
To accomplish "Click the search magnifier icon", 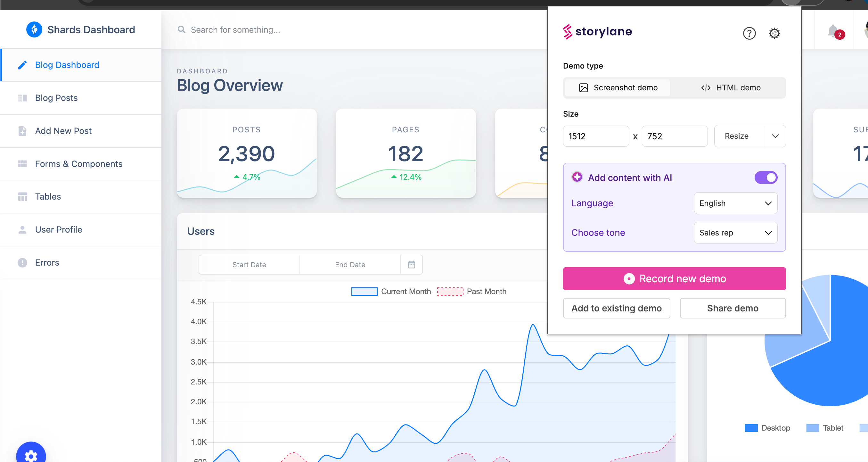I will (x=182, y=30).
